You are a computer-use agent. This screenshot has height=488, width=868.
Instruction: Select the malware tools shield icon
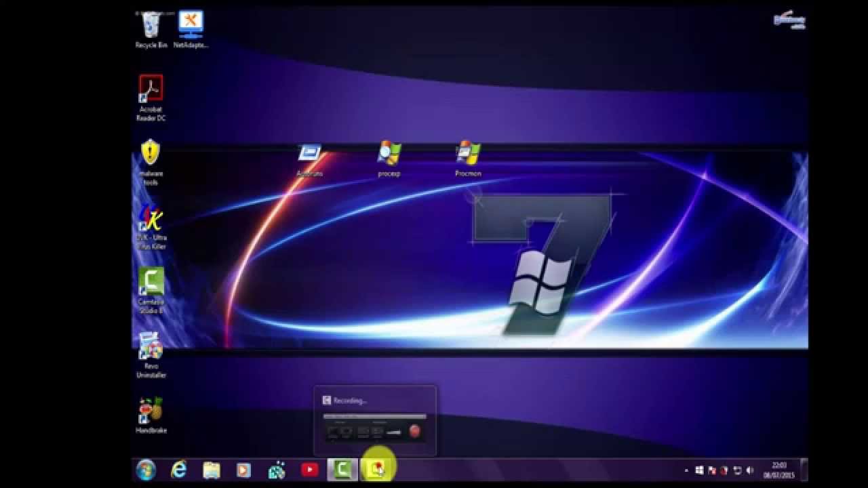[x=151, y=163]
